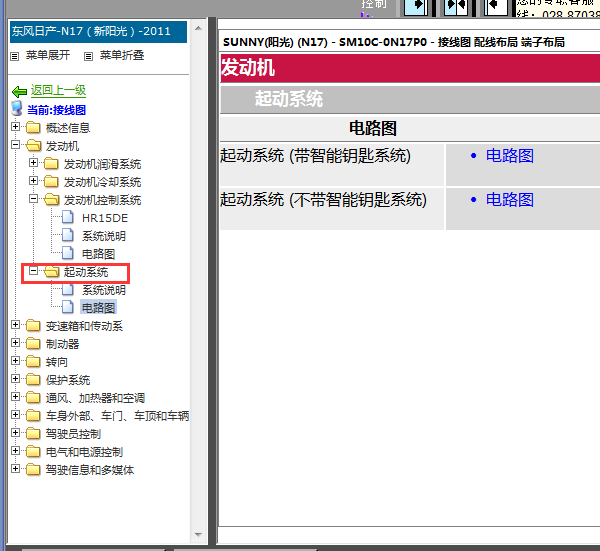Click the 发动机 red header bar

410,68
